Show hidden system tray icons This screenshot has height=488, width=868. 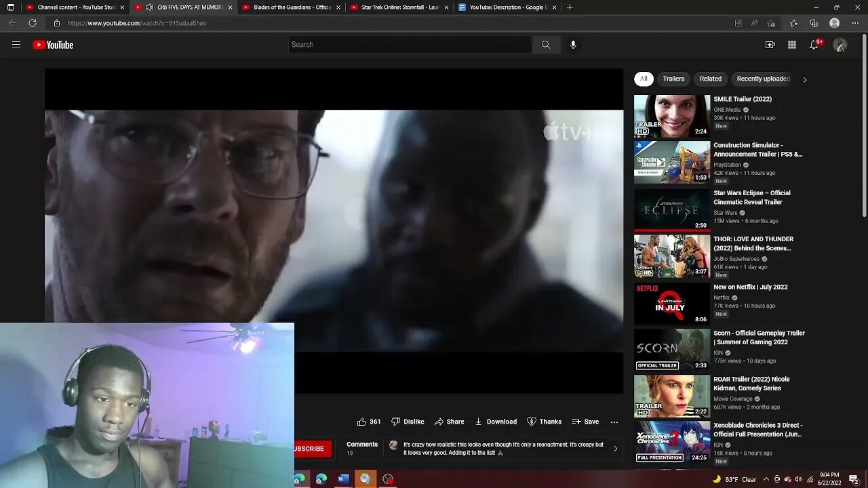(x=766, y=479)
